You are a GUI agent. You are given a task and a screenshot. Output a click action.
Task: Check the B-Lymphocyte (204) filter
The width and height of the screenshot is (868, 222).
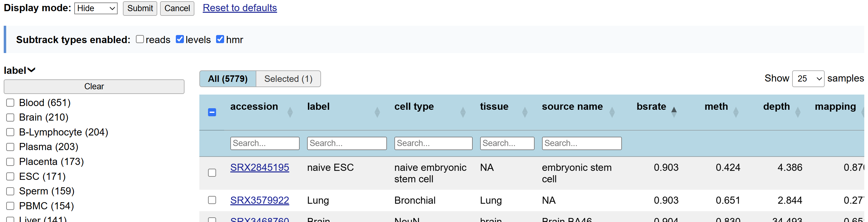[x=11, y=133]
